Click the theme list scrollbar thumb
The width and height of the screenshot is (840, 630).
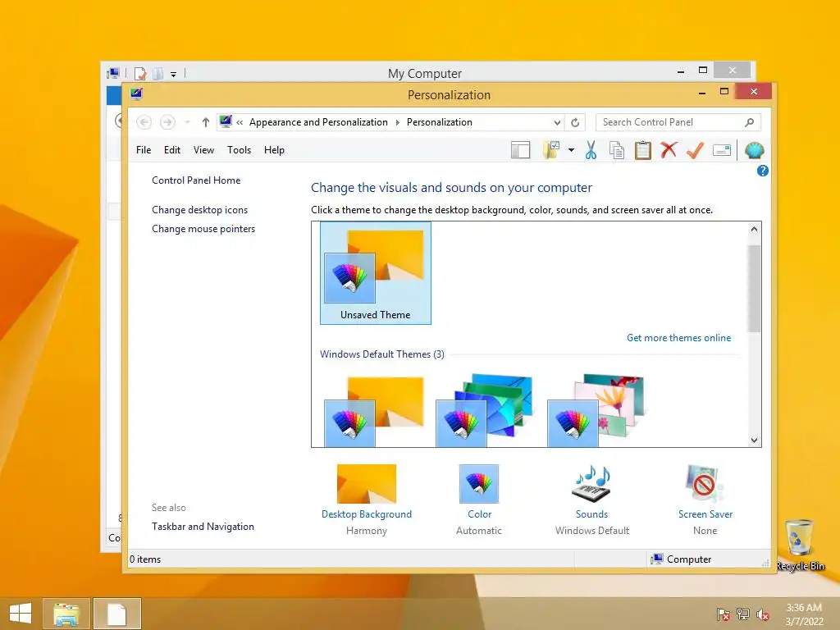click(755, 288)
